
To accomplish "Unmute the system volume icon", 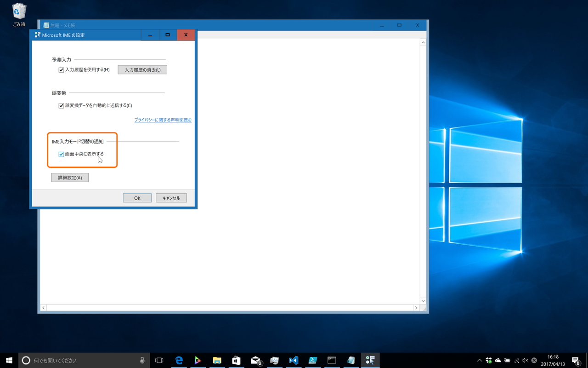I will click(x=524, y=360).
